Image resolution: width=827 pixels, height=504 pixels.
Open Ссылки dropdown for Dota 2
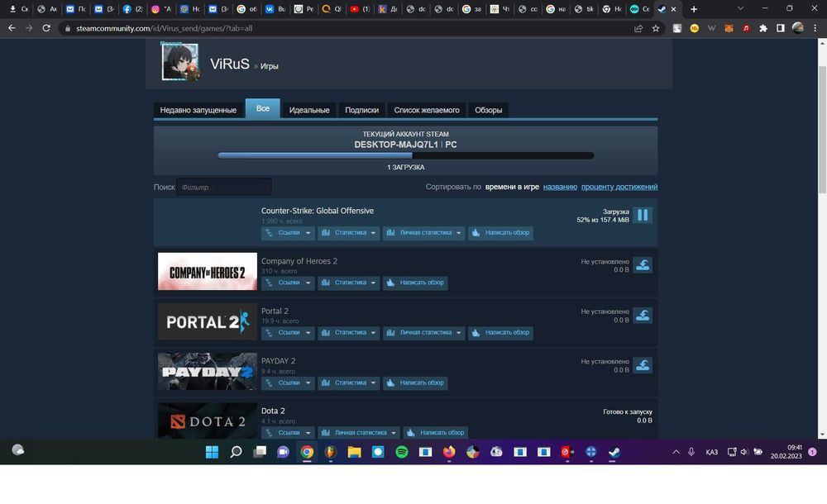coord(288,433)
